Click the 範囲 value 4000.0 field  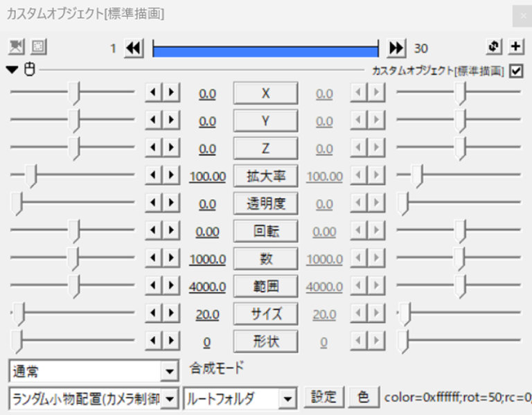[x=207, y=287]
